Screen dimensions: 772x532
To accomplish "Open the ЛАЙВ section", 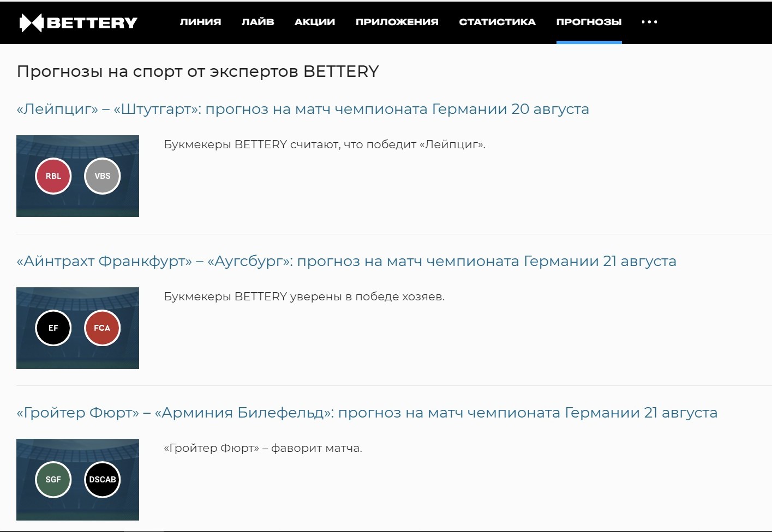I will coord(258,22).
